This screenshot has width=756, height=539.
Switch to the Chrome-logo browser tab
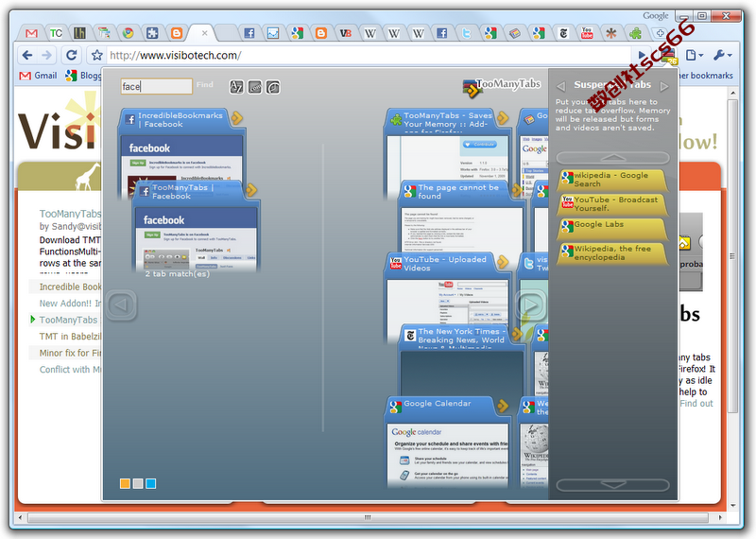129,33
